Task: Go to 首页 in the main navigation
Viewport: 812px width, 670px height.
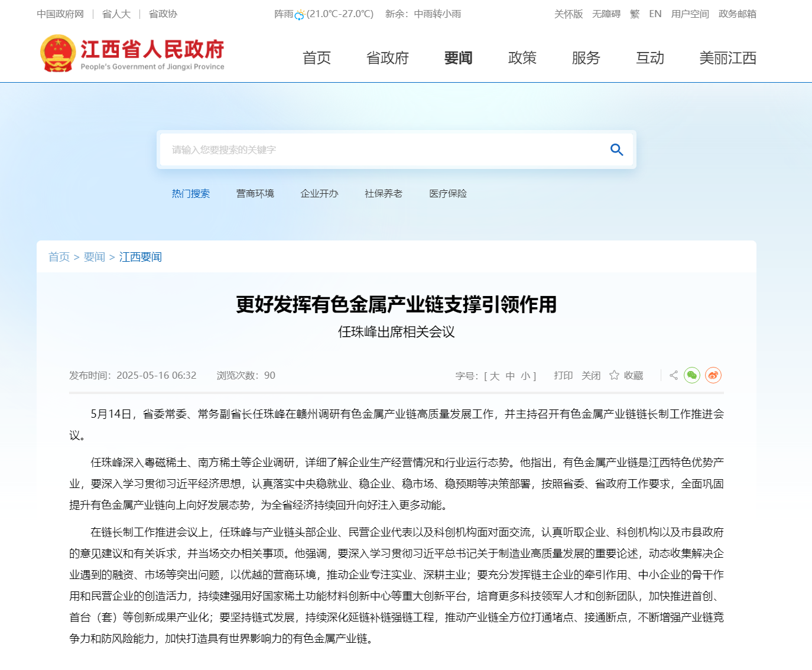Action: 317,58
